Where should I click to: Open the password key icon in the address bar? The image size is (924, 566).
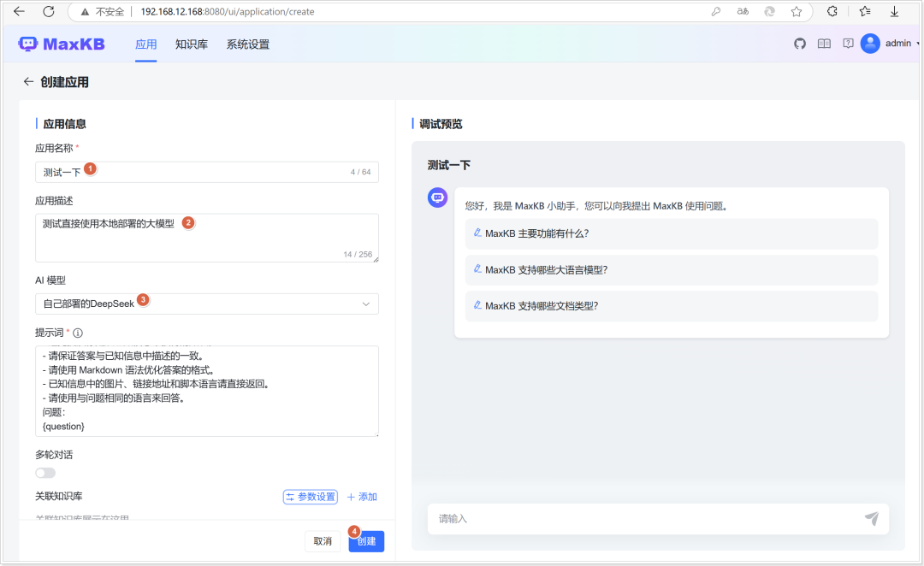tap(716, 11)
